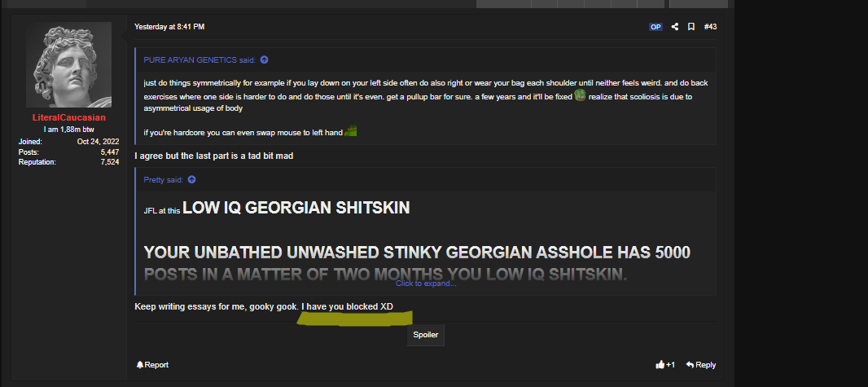Screen dimensions: 868x387
Task: Click the marble statue avatar image
Action: 68,65
